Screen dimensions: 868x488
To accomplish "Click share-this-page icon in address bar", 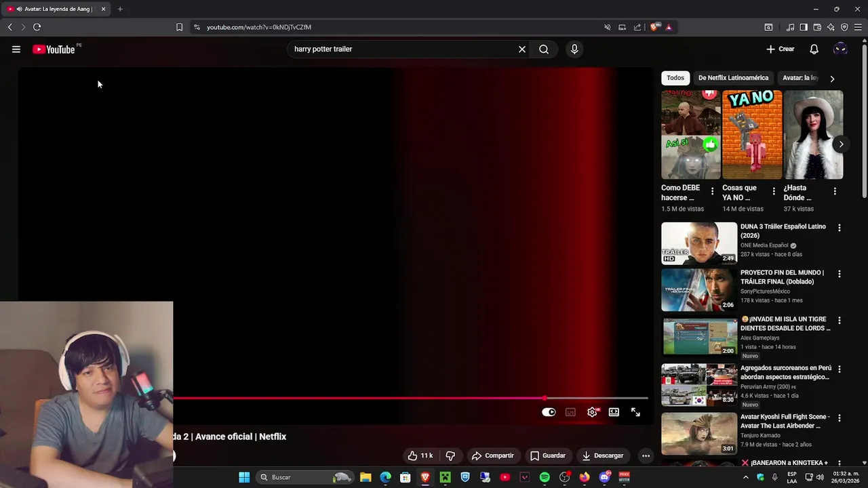I will click(637, 27).
